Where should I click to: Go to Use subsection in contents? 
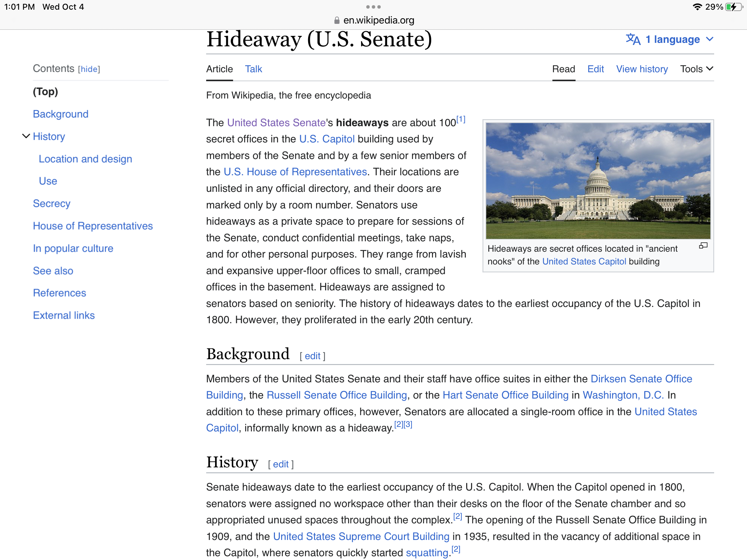point(48,181)
